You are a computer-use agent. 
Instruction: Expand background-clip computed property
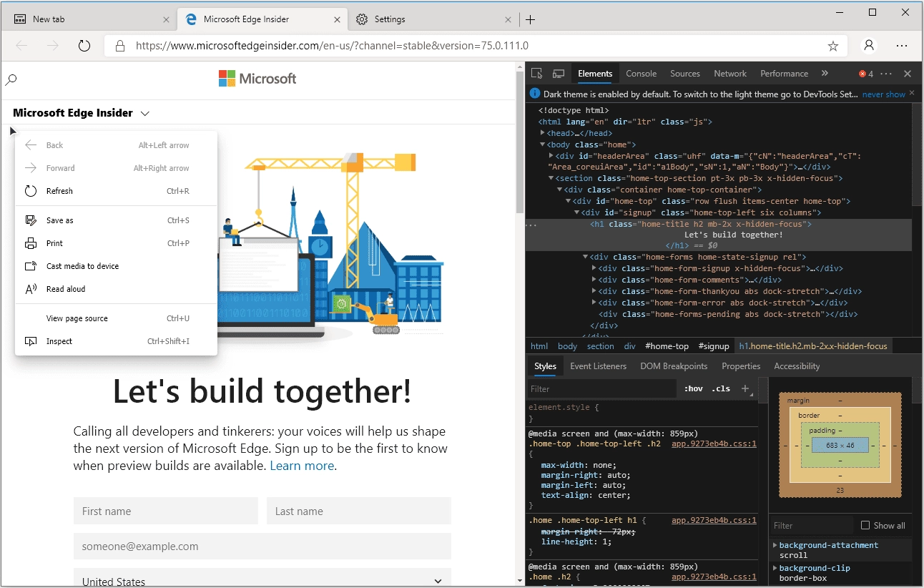pyautogui.click(x=775, y=568)
